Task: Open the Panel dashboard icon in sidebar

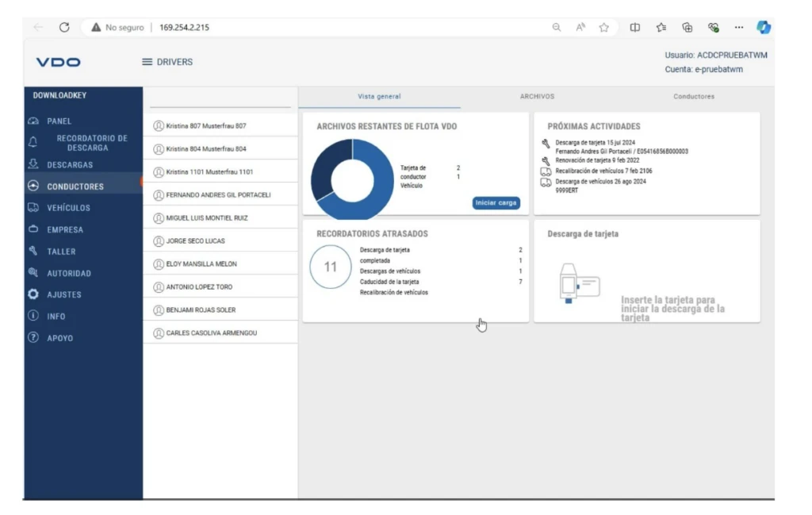Action: (33, 121)
